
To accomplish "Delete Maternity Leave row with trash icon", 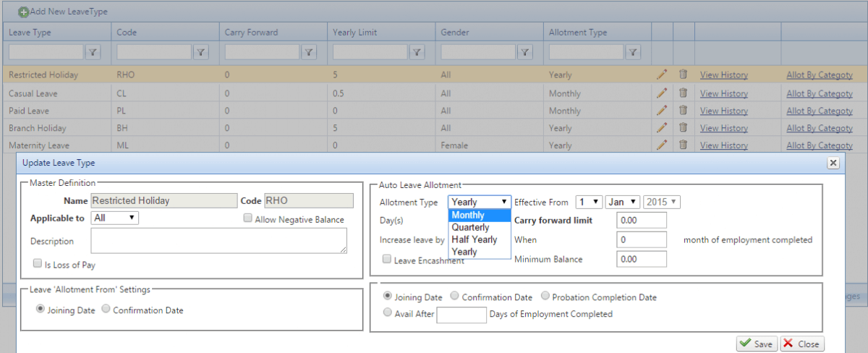I will pyautogui.click(x=683, y=145).
